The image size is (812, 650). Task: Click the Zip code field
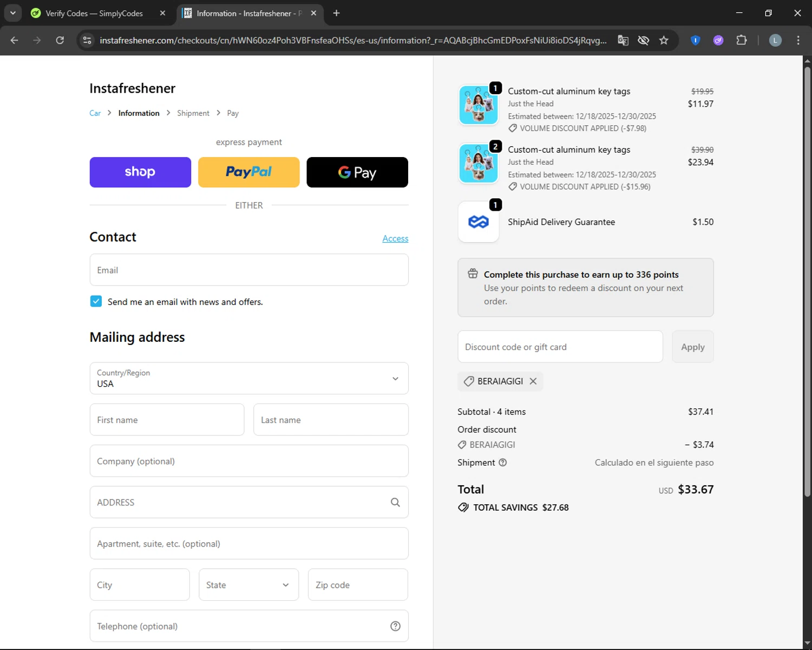358,585
